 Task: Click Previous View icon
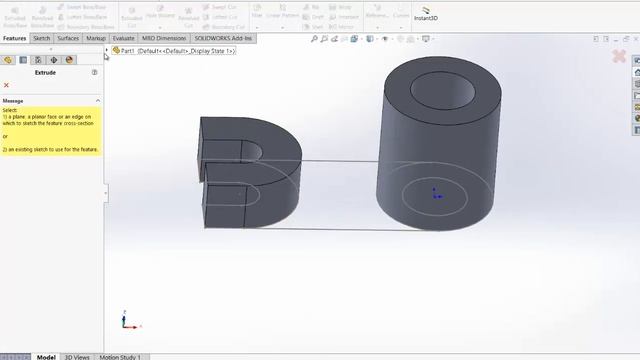pos(334,39)
